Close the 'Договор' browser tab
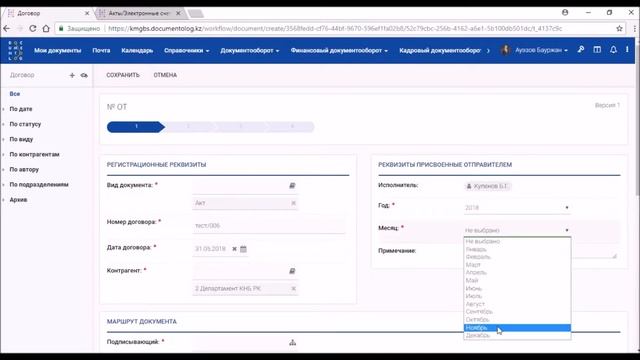Screen dimensions: 640x360 87,13
